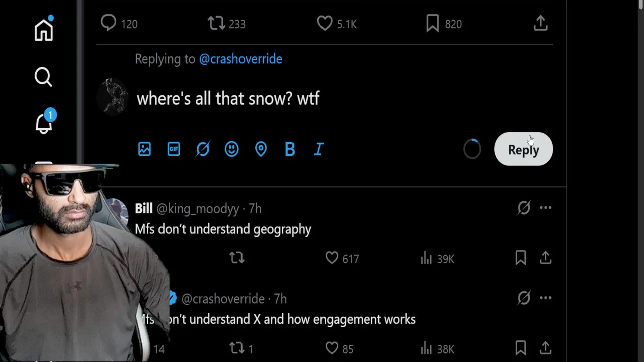The width and height of the screenshot is (644, 362).
Task: Toggle italic text formatting
Action: 319,149
